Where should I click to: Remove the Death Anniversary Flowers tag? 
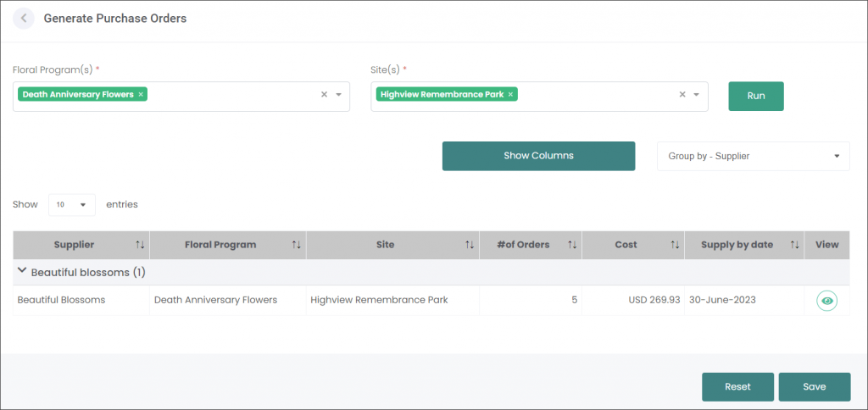pyautogui.click(x=141, y=95)
